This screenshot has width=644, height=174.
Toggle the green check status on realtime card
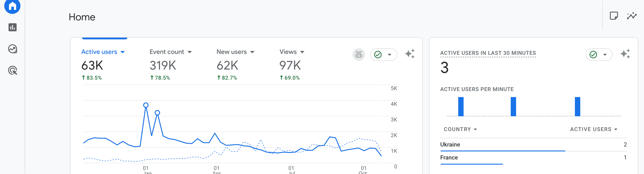pos(599,55)
